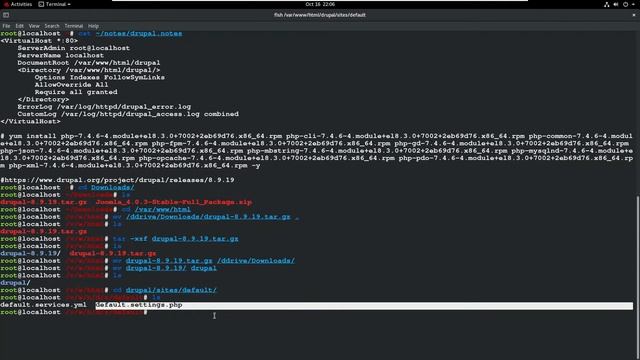
Task: Click the CustomLog drupal_access.log line
Action: [128, 114]
